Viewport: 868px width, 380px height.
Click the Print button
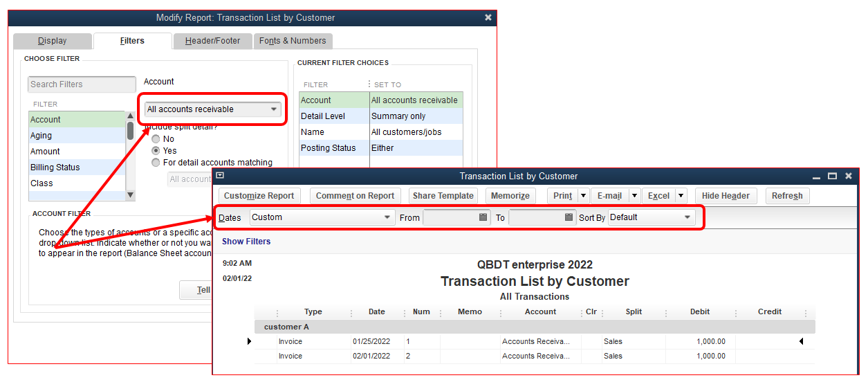point(562,196)
